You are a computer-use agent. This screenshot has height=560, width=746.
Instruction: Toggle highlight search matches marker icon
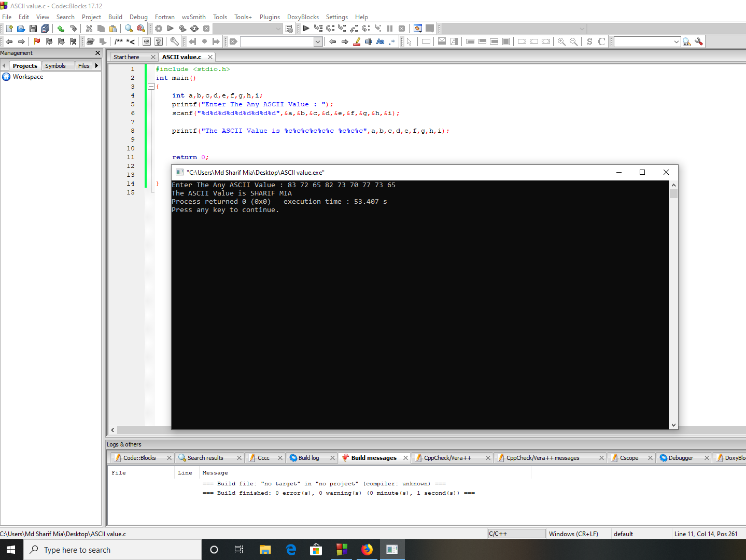tap(357, 41)
